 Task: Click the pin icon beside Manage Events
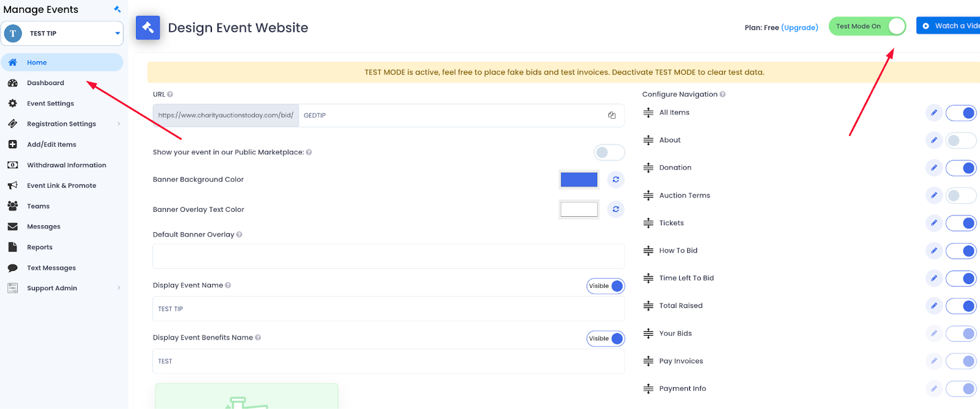coord(117,9)
